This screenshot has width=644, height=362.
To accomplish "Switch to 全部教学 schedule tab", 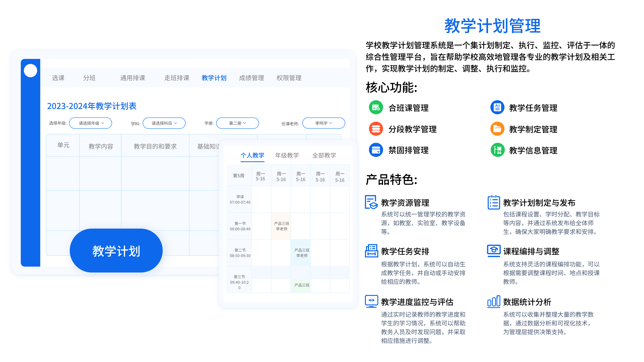I will pos(324,155).
